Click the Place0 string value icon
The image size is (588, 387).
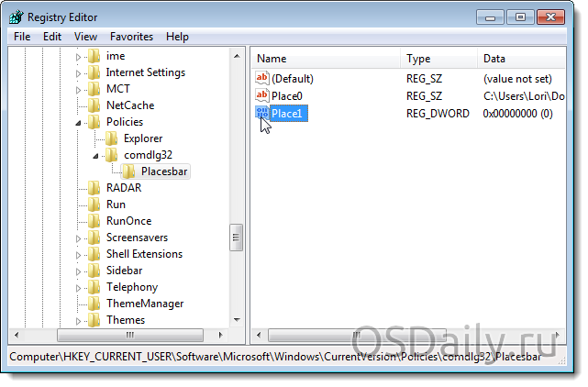click(x=263, y=95)
